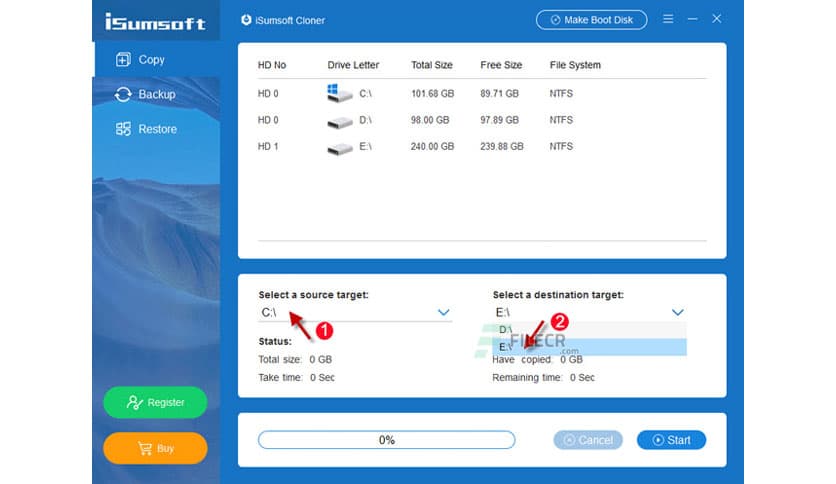Click the HD No column header

point(272,65)
